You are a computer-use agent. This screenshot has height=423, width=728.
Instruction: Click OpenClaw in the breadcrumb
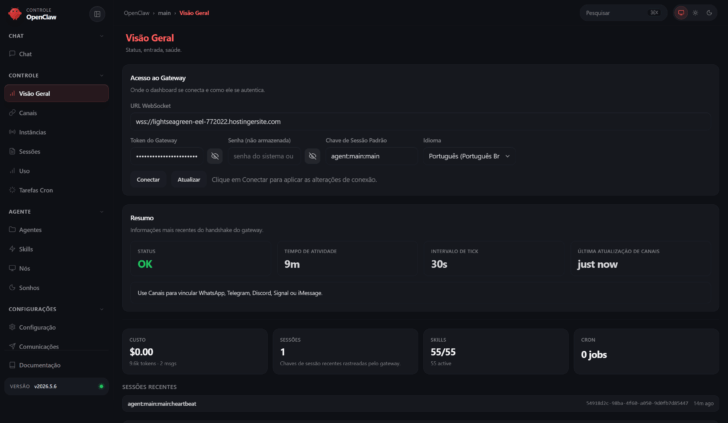pyautogui.click(x=136, y=13)
